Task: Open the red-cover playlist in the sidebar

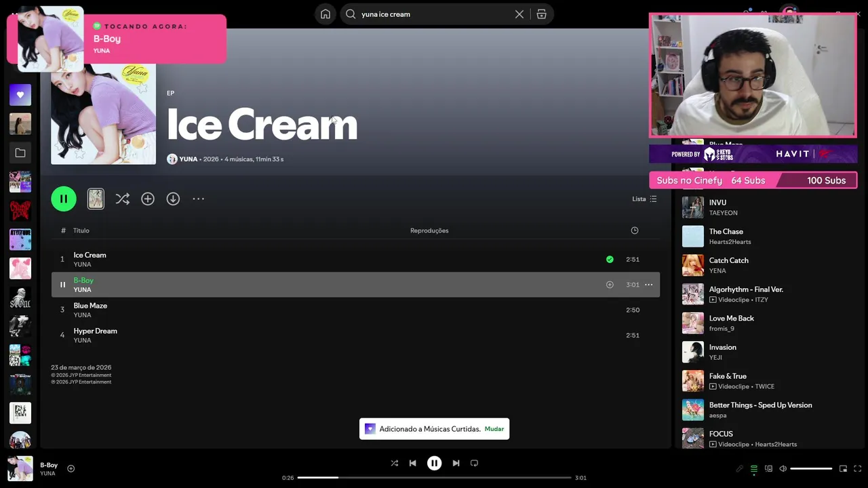Action: 20,210
